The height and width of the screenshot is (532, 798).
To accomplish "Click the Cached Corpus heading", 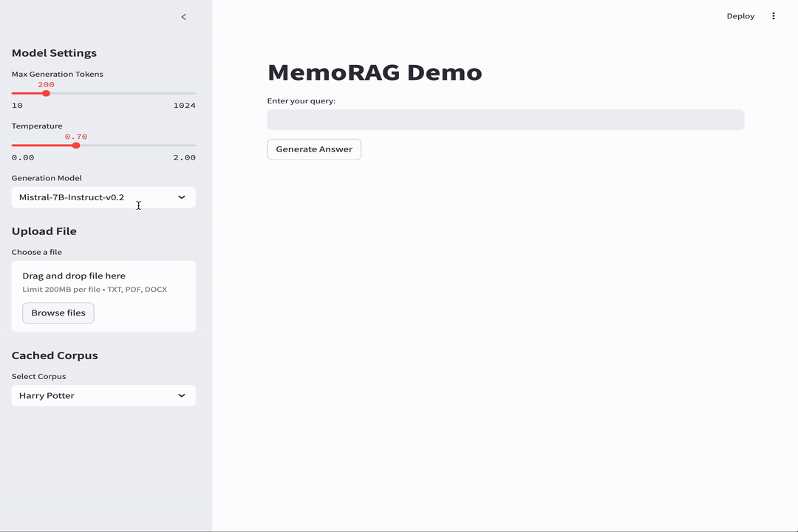I will pos(55,355).
